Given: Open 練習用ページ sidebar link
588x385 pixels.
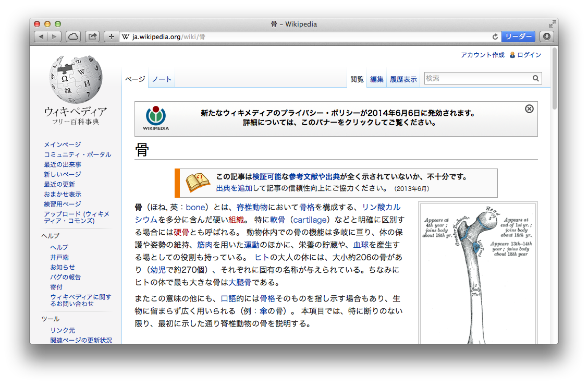Looking at the screenshot, I should pyautogui.click(x=62, y=204).
